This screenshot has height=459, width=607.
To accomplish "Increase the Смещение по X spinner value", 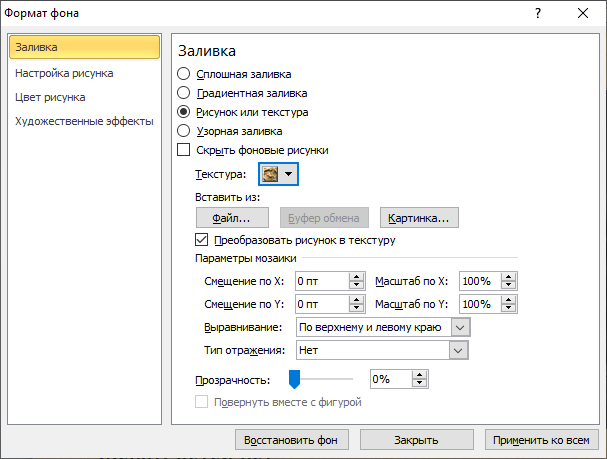I will point(356,277).
